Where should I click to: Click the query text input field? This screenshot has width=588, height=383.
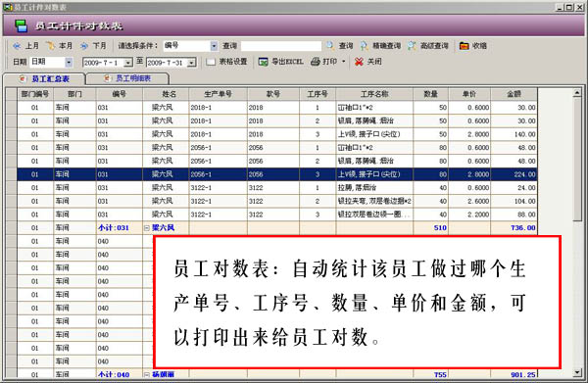[x=281, y=46]
